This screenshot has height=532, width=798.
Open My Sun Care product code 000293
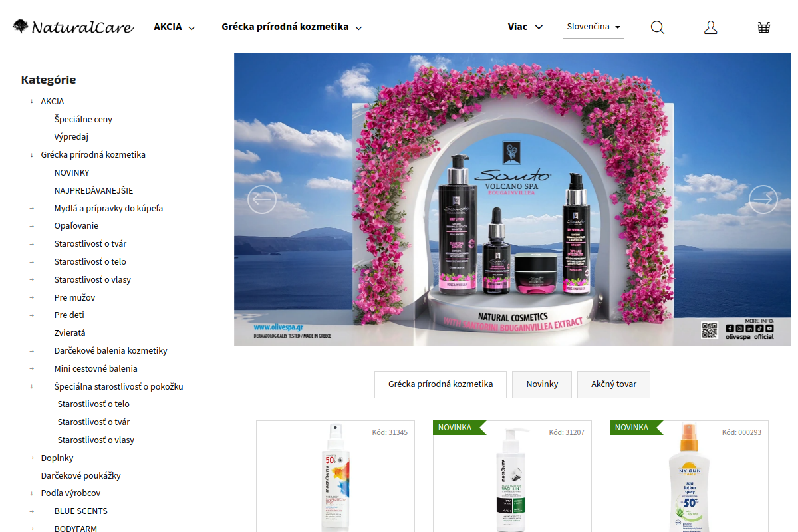point(688,477)
